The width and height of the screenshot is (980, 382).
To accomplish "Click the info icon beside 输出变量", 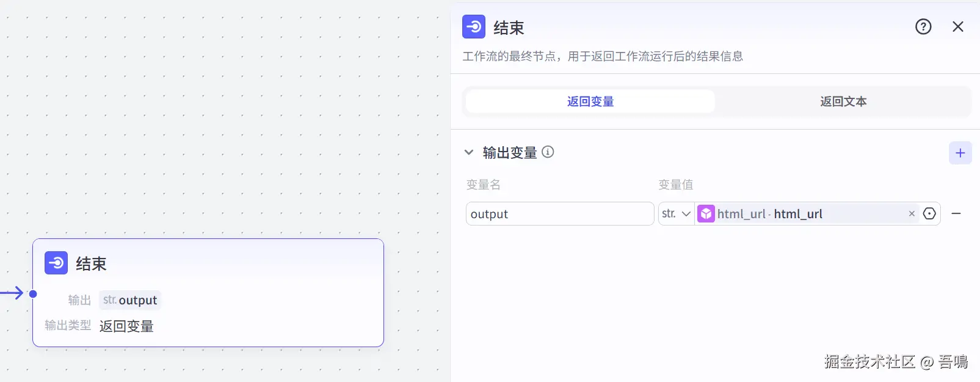I will click(x=548, y=152).
